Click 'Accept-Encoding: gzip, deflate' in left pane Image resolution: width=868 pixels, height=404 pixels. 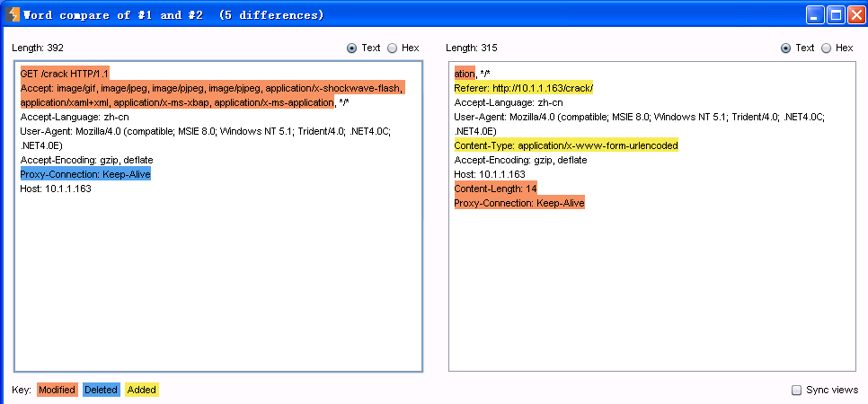click(87, 160)
